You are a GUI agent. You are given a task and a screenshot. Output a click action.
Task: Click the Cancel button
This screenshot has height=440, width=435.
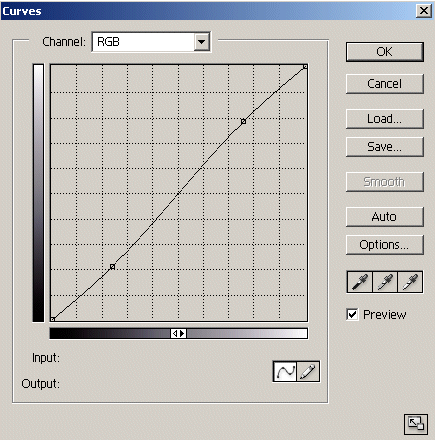click(x=385, y=84)
